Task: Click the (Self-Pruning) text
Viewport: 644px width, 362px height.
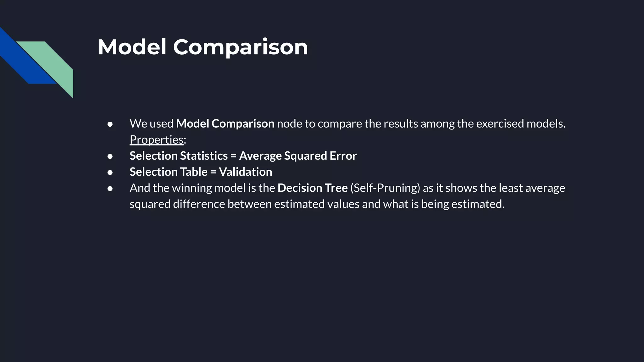Action: (385, 188)
